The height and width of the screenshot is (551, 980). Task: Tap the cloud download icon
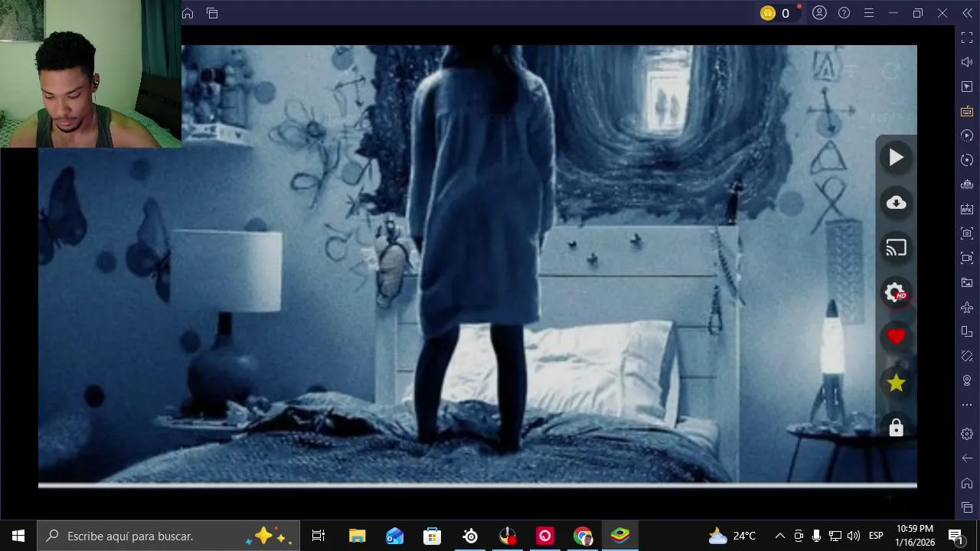[896, 203]
